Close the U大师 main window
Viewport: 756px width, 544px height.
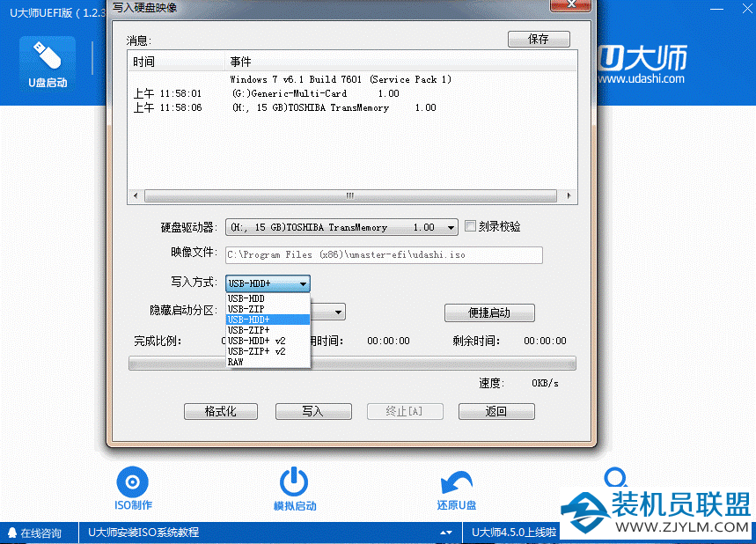click(747, 9)
